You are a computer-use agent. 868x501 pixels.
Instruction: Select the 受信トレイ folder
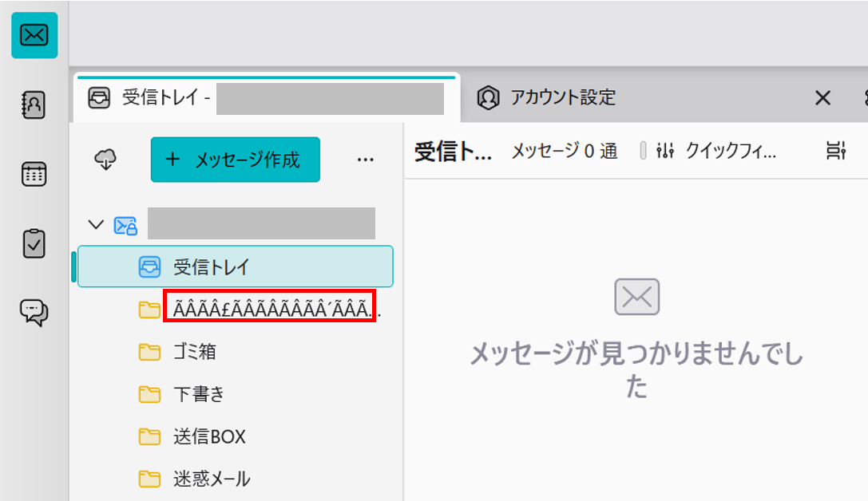pyautogui.click(x=235, y=266)
